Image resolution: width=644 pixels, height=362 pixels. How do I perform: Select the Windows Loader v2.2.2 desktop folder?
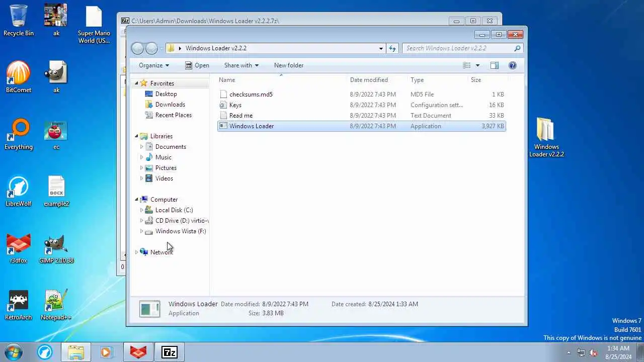pyautogui.click(x=546, y=137)
